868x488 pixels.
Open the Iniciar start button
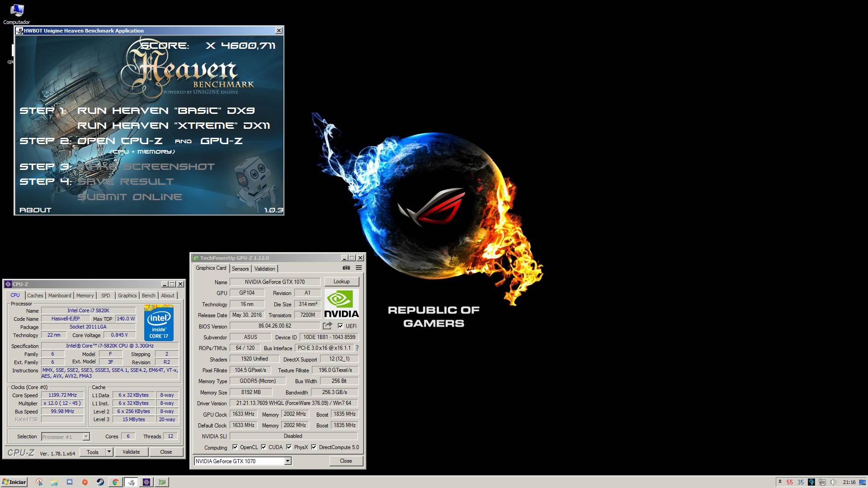pos(14,482)
